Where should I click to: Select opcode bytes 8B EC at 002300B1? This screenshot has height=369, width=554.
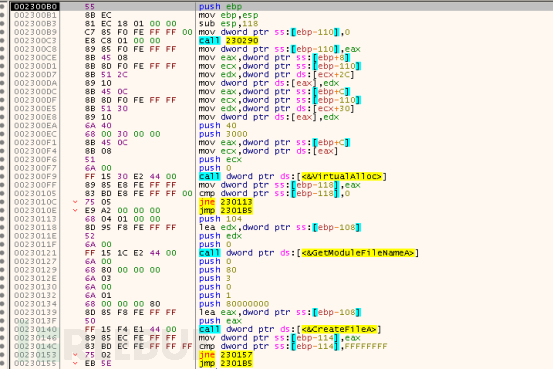(x=98, y=15)
